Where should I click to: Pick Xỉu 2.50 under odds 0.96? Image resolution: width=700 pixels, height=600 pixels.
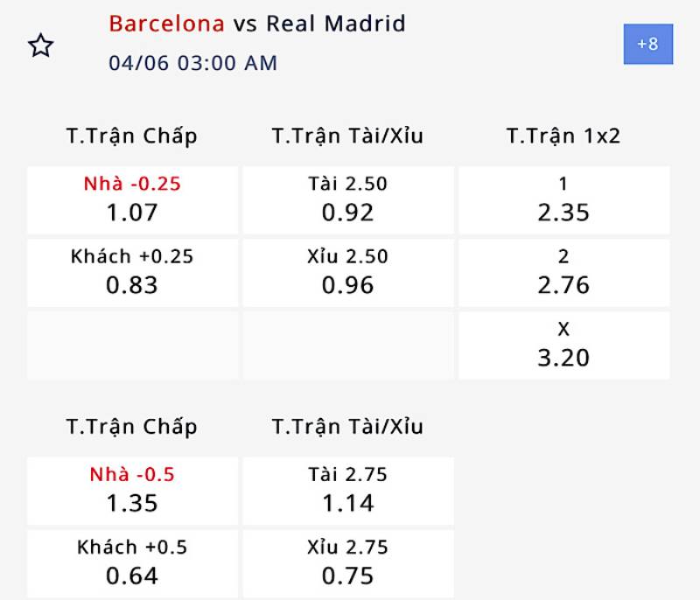coord(347,272)
